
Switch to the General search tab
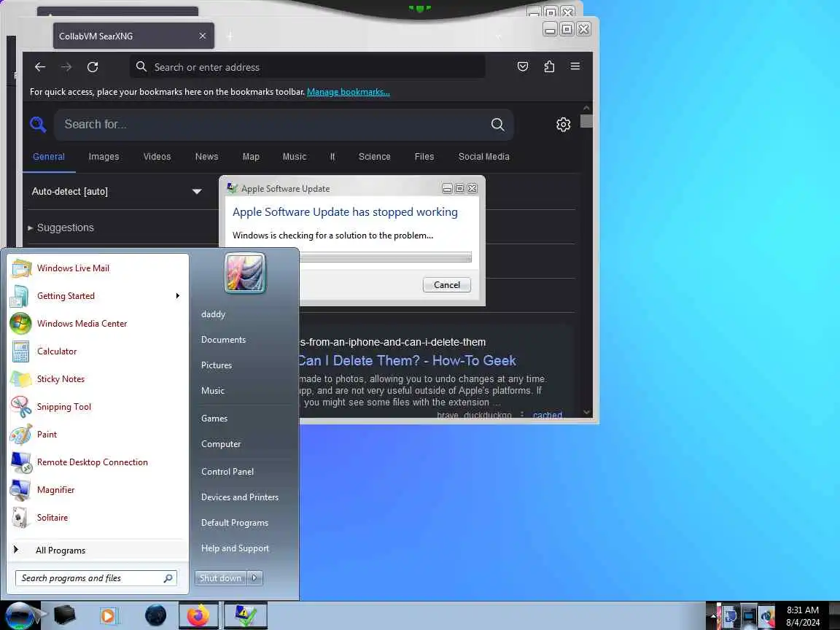[49, 157]
